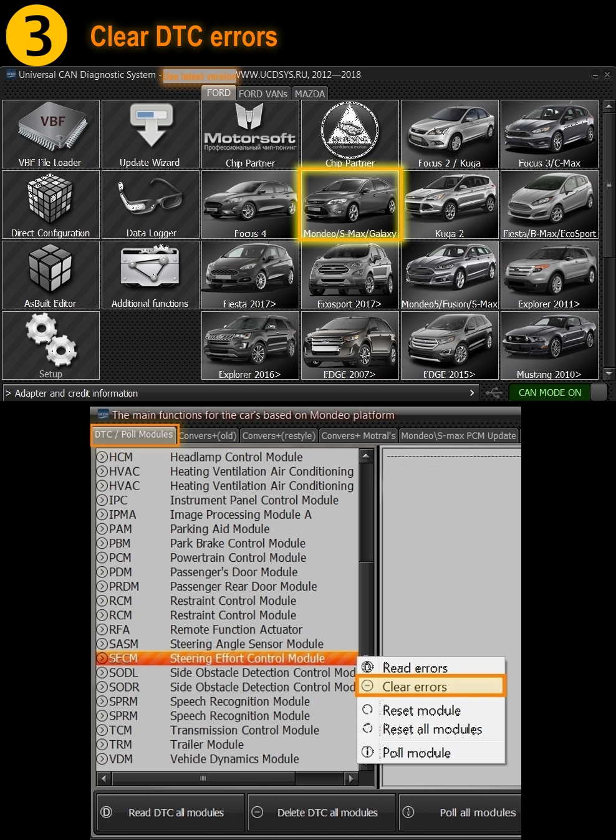Select the Fiesta/B-Max/EcoSport vehicle

point(549,205)
